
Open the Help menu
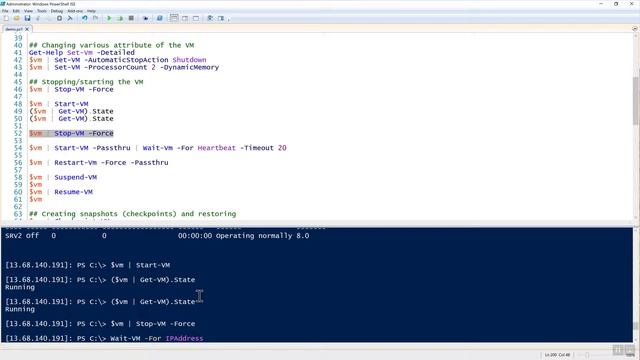(x=91, y=11)
